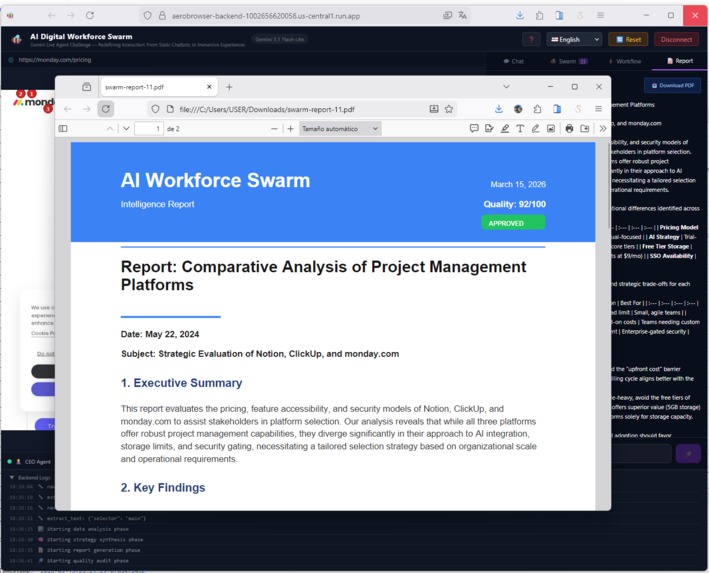
Task: Collapse the Backend Logs section
Action: click(30, 478)
